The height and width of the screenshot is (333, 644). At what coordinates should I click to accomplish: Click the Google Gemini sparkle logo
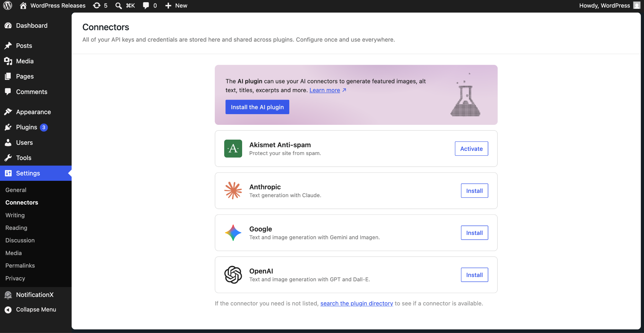click(x=233, y=233)
